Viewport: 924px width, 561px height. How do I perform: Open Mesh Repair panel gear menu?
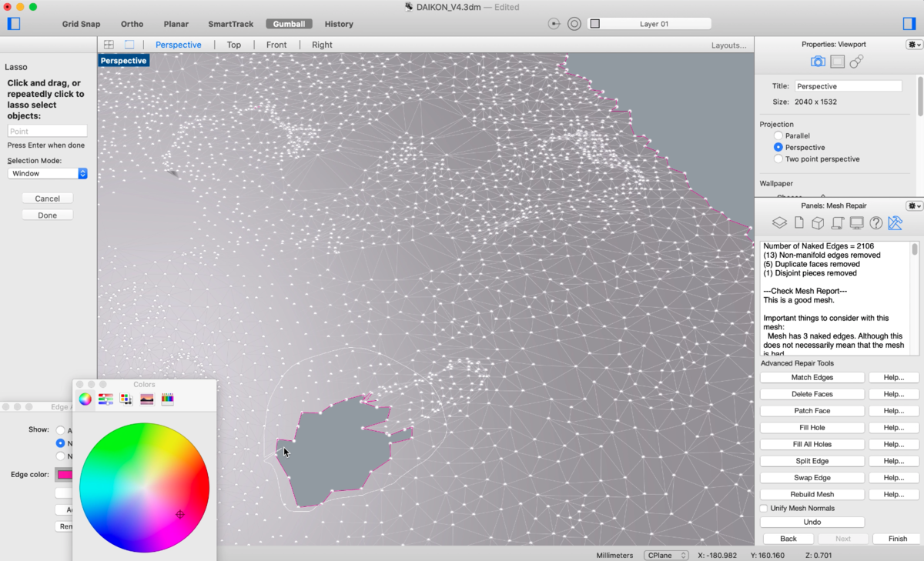point(914,205)
